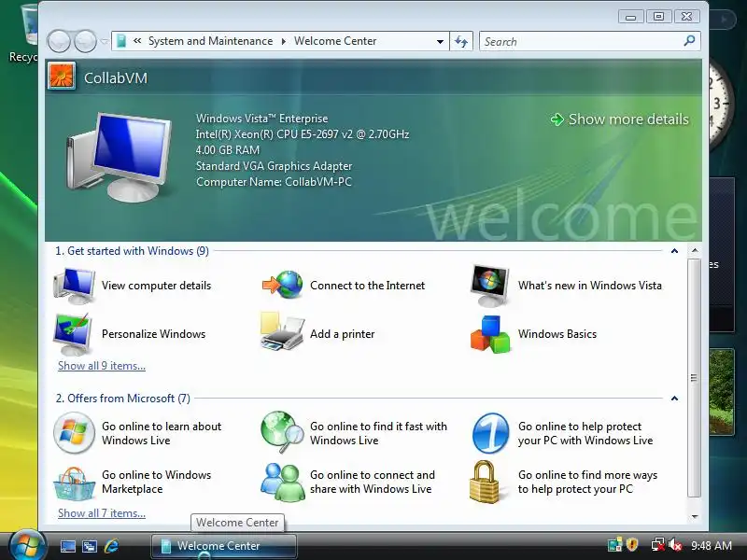The height and width of the screenshot is (560, 747).
Task: Click the Windows Security Center shield tray icon
Action: (632, 544)
